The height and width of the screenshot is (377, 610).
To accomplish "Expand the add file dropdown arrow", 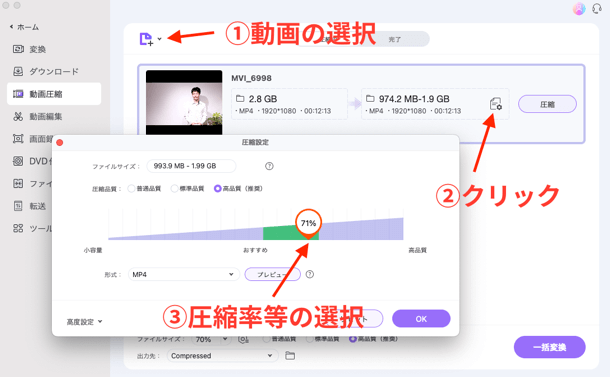I will [160, 39].
